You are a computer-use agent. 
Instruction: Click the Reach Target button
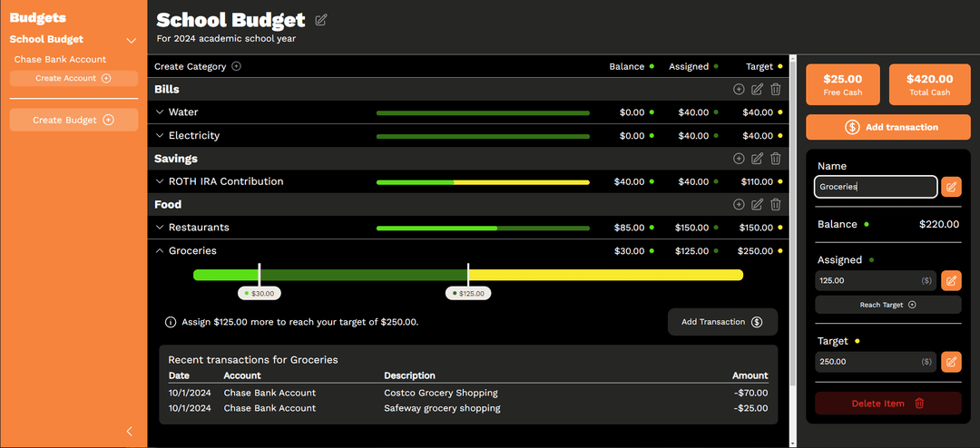pos(887,305)
